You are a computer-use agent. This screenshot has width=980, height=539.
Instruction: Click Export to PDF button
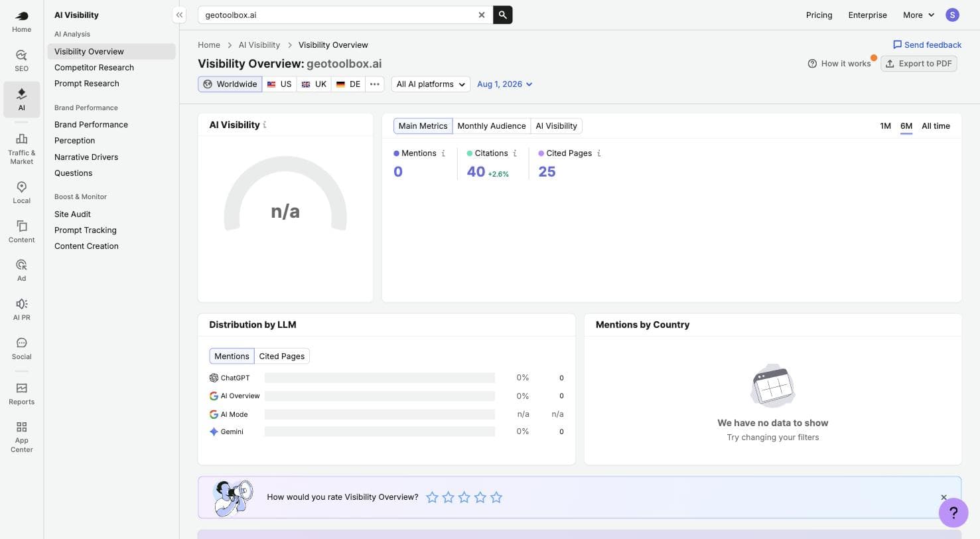point(918,64)
